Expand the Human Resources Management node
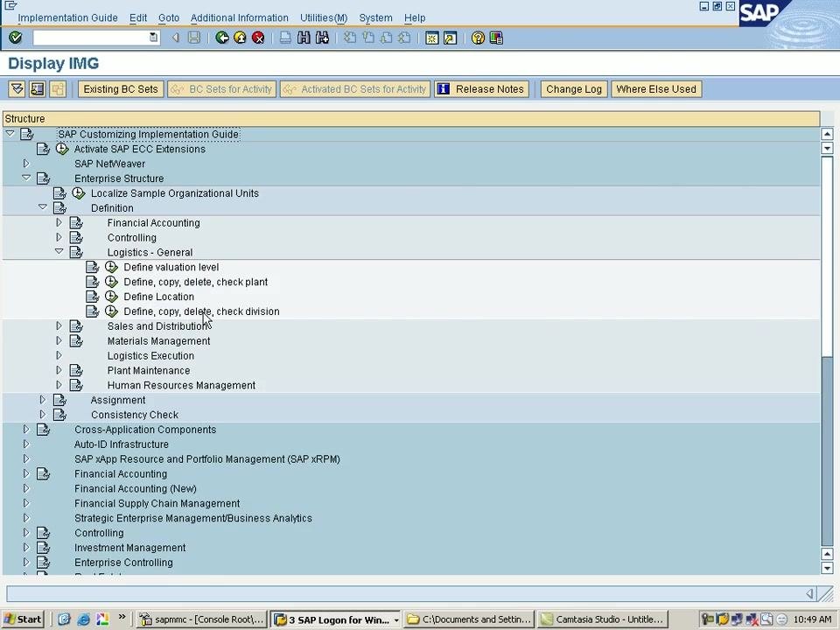This screenshot has height=630, width=840. (x=59, y=385)
